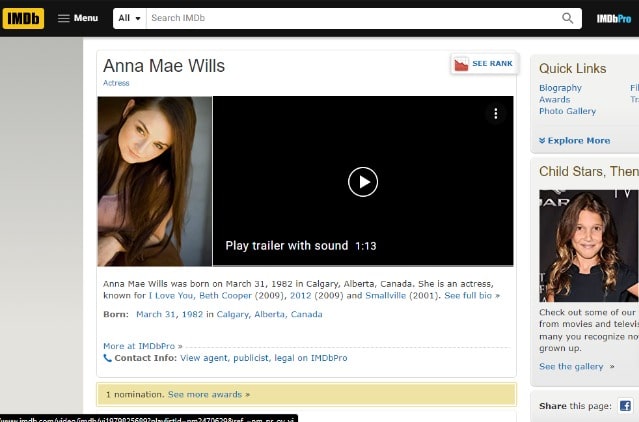Image resolution: width=639 pixels, height=422 pixels.
Task: Open More at IMDbPro link
Action: click(142, 346)
